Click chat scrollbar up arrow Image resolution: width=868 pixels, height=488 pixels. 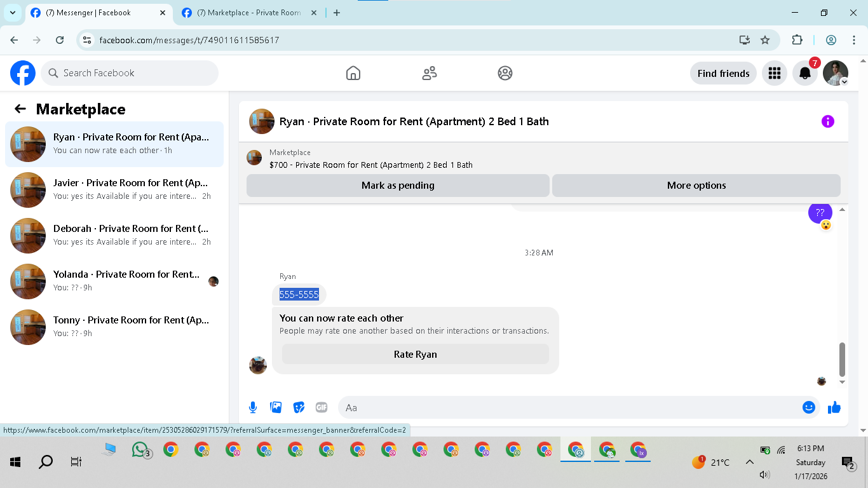coord(843,209)
